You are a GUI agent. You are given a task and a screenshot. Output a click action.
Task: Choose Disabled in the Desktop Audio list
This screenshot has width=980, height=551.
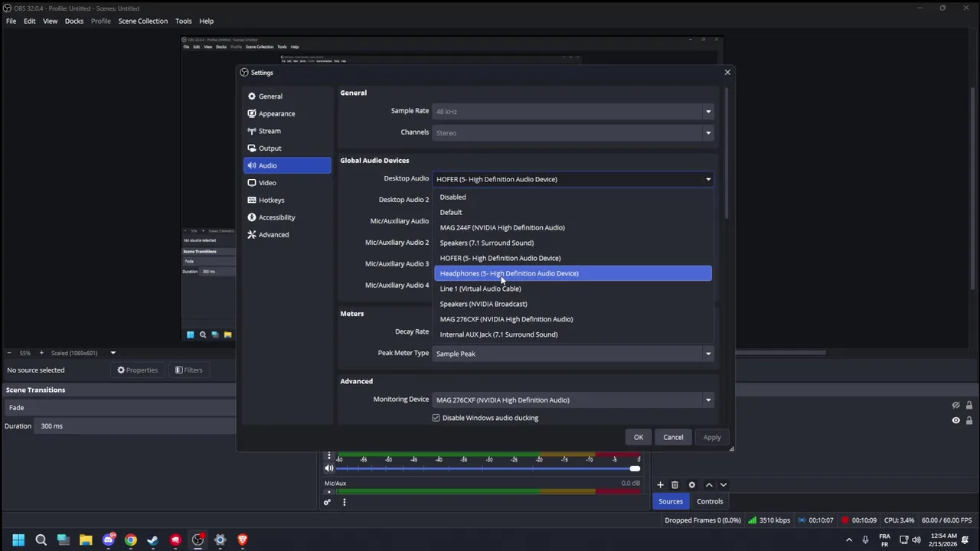click(x=573, y=197)
